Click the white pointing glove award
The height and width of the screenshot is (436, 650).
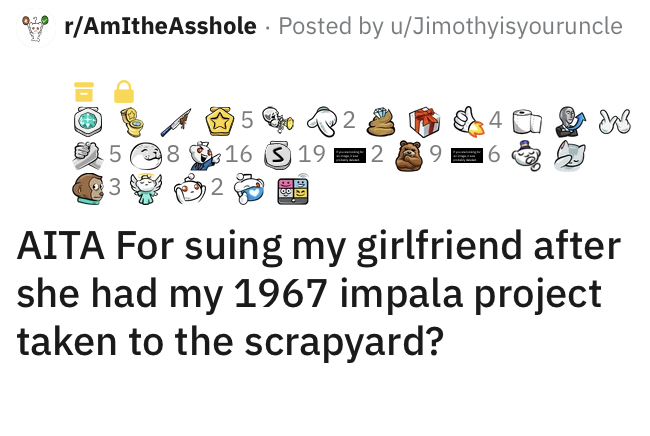tap(322, 122)
